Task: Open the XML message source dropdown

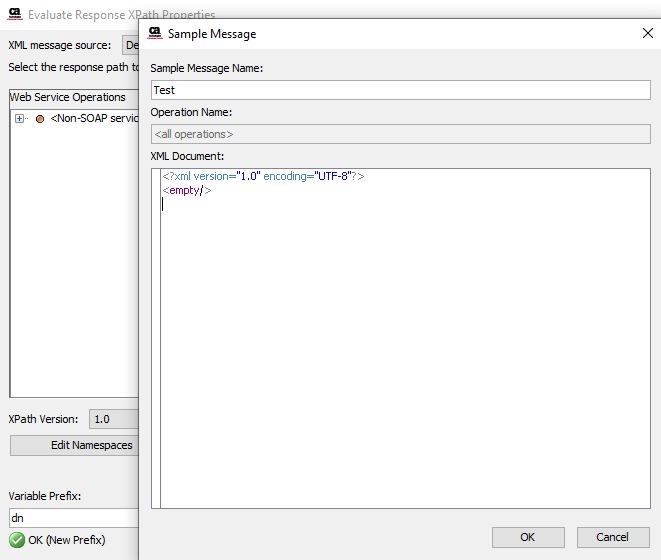Action: coord(130,45)
